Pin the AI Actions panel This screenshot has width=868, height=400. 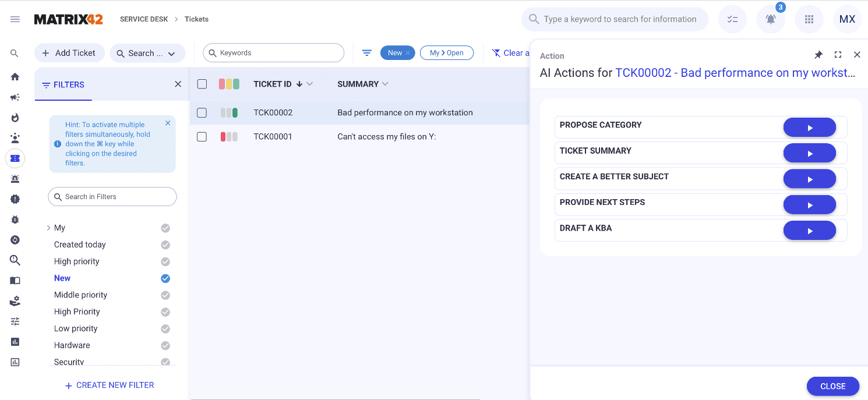coord(818,55)
